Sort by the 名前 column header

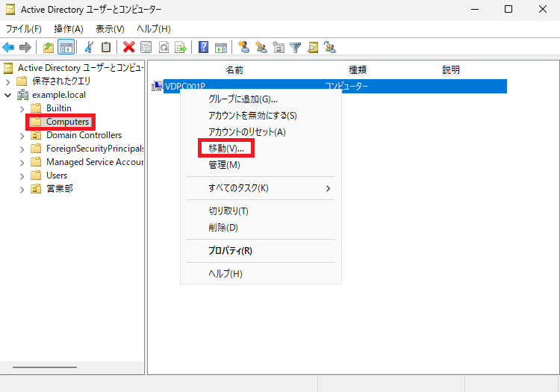tap(234, 69)
